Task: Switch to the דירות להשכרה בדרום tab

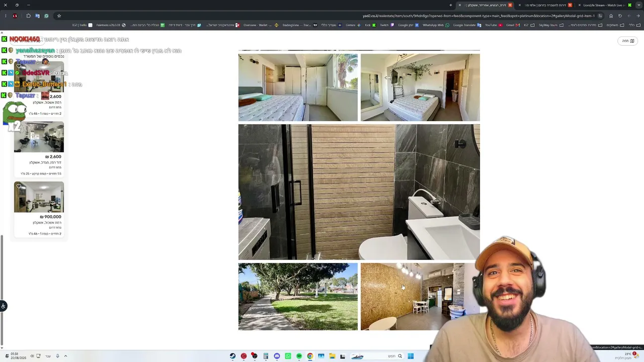Action: [x=546, y=5]
